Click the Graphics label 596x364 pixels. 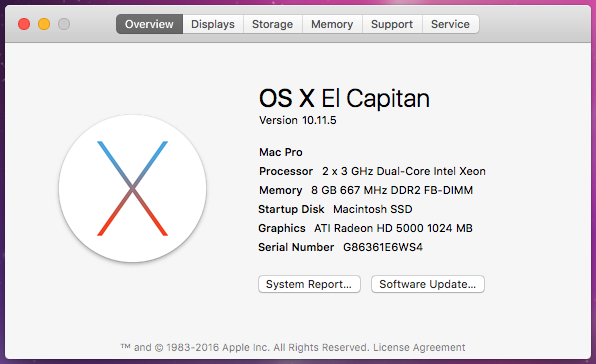click(282, 228)
